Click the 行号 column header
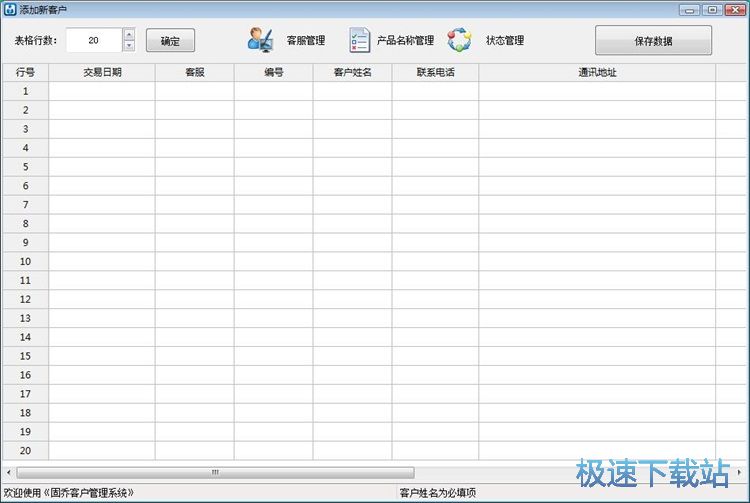 [25, 72]
